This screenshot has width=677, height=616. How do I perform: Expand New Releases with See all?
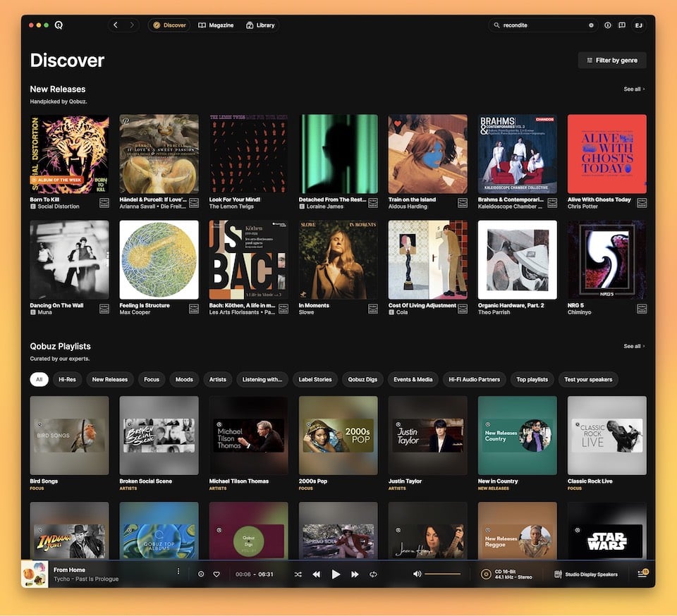coord(634,90)
